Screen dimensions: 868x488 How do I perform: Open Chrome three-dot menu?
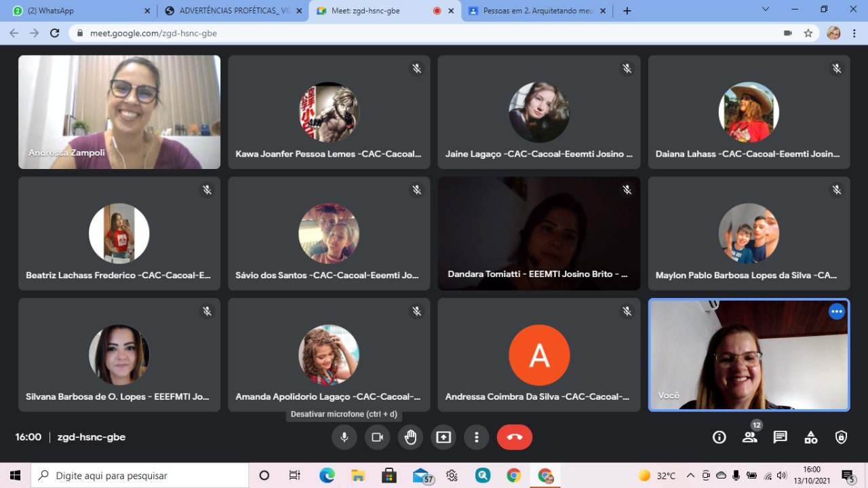[855, 33]
